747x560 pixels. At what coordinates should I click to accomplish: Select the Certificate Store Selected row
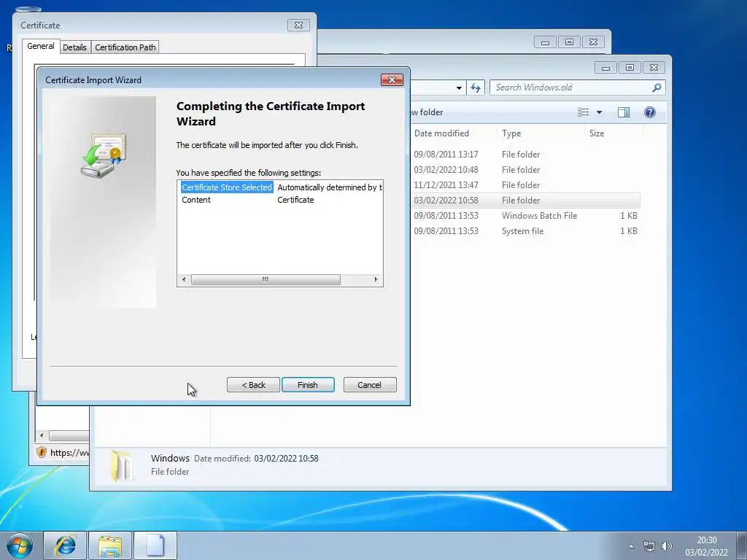point(281,187)
